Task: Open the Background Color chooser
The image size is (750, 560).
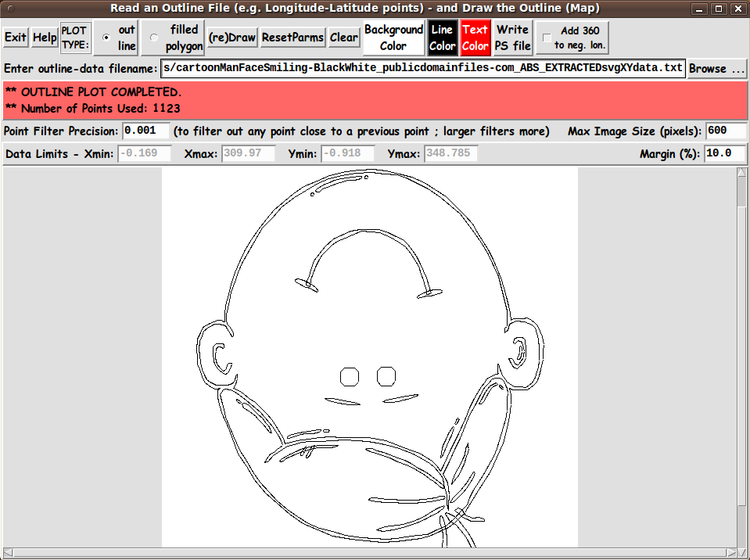Action: (393, 38)
